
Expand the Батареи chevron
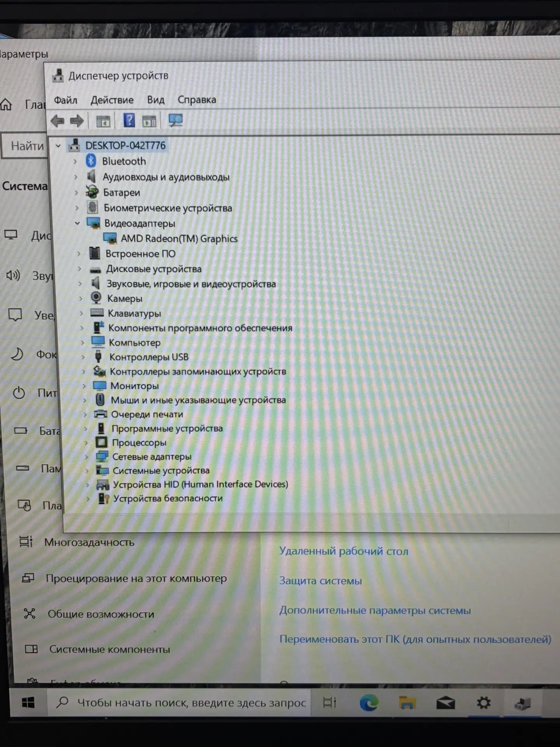pyautogui.click(x=76, y=193)
